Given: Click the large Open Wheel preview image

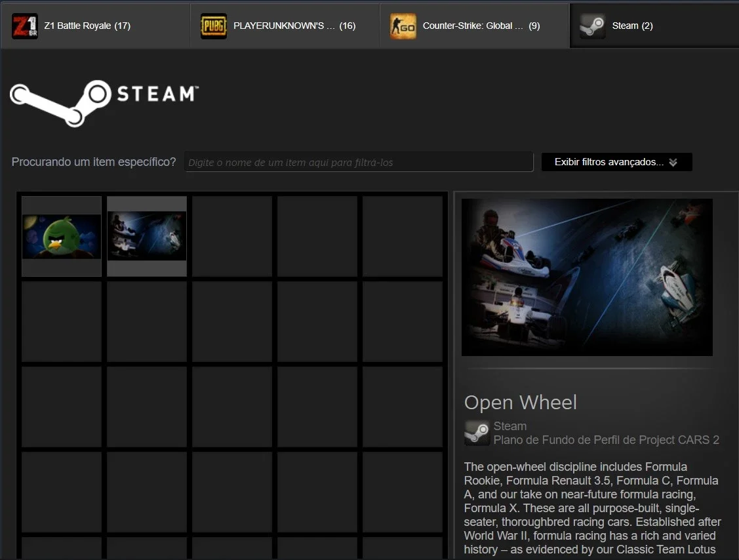Looking at the screenshot, I should click(587, 277).
